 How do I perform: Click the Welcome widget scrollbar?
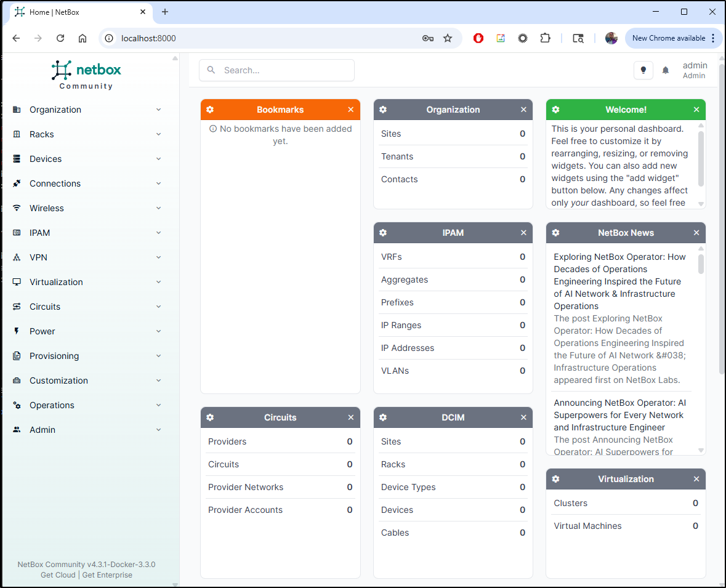(701, 159)
